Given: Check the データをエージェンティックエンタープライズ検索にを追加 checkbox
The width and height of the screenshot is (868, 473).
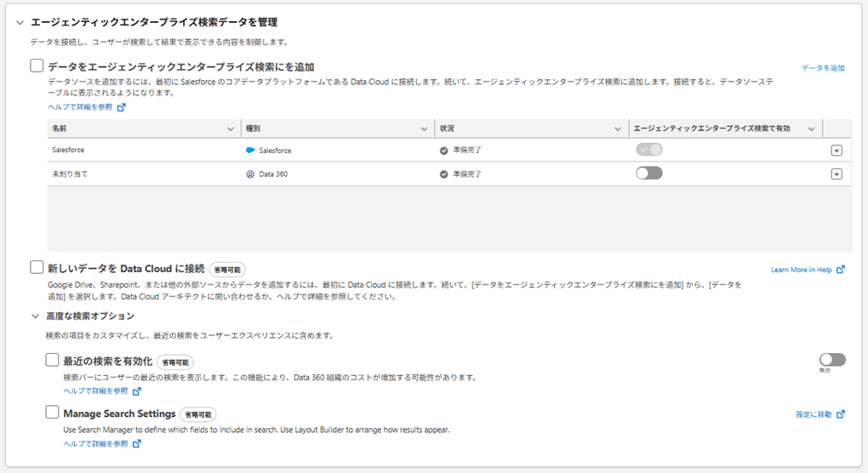Looking at the screenshot, I should (x=37, y=66).
